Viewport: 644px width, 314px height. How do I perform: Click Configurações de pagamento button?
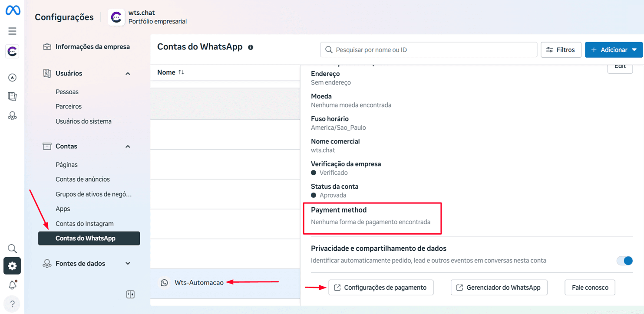coord(381,288)
